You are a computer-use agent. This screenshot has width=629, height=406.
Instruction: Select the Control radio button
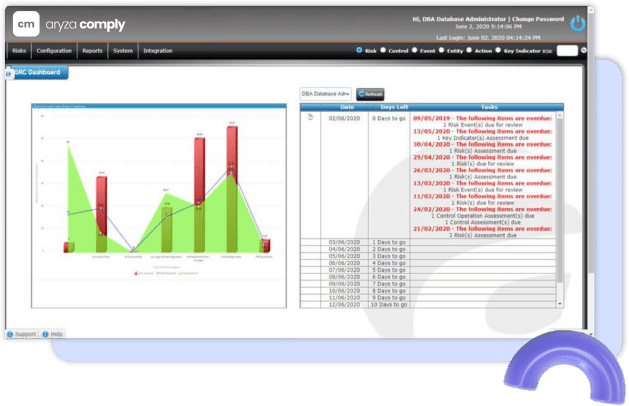pos(383,50)
